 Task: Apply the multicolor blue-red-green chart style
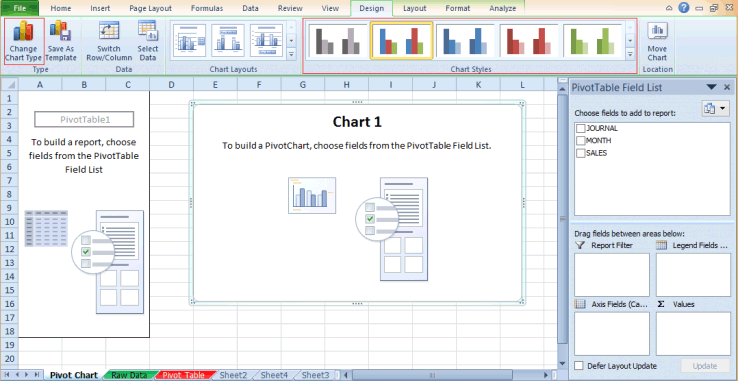pos(401,41)
